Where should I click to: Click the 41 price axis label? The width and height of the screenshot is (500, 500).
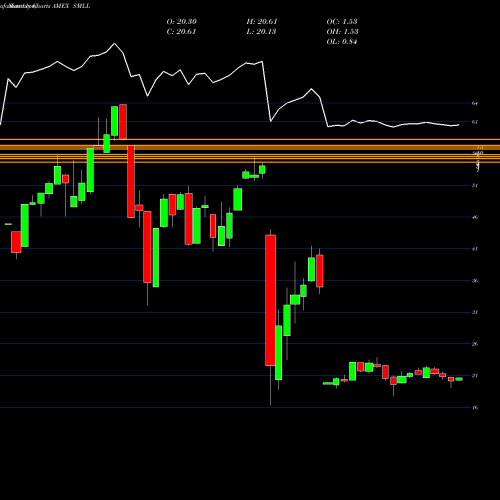[x=475, y=249]
